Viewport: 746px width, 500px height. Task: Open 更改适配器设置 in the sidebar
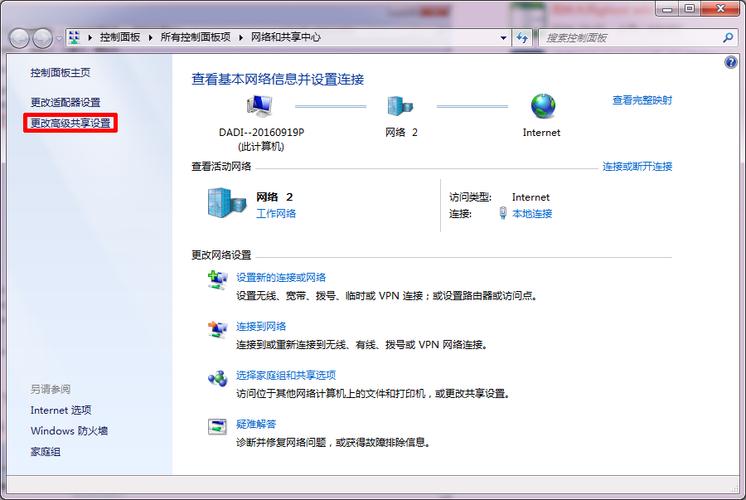point(66,102)
